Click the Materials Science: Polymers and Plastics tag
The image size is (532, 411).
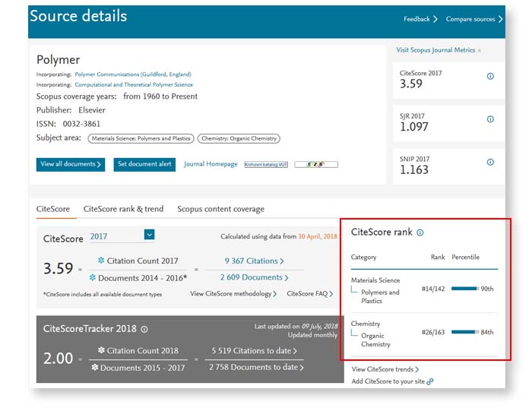coord(141,138)
